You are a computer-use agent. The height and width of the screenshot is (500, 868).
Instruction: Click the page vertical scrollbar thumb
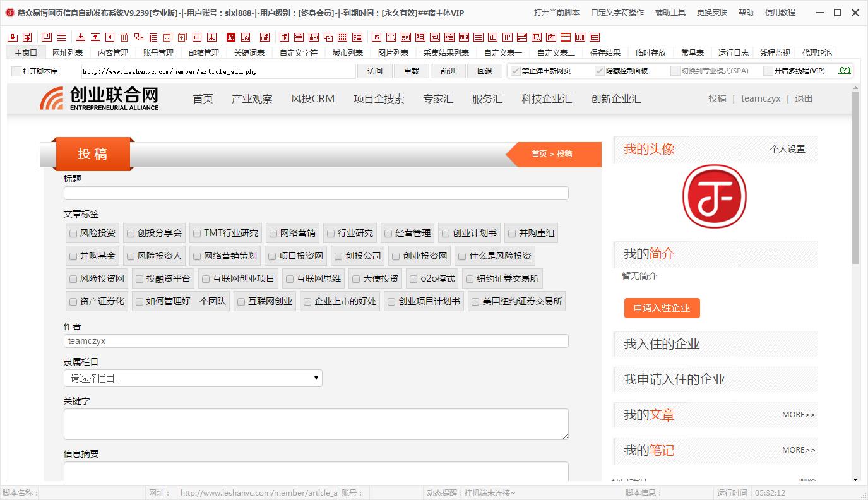[x=855, y=177]
